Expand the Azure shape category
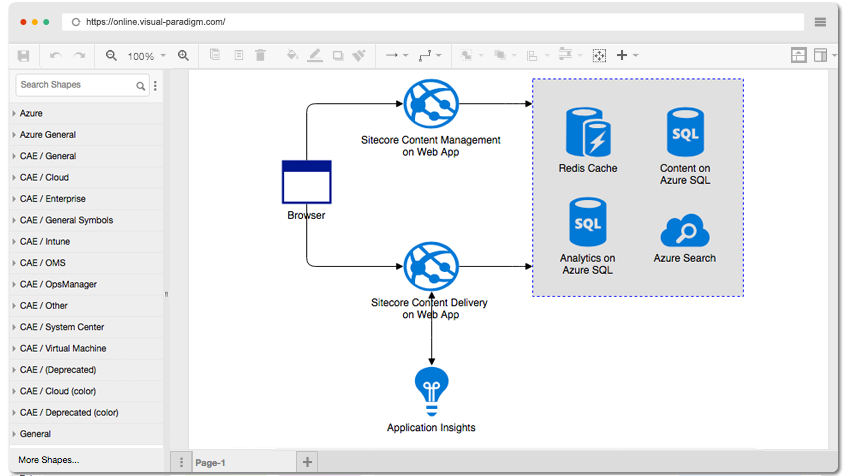 pyautogui.click(x=87, y=114)
